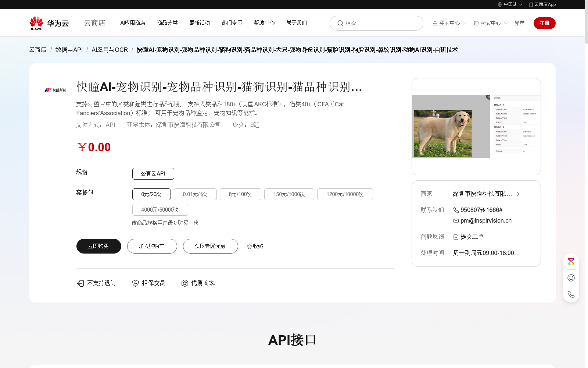Image resolution: width=588 pixels, height=368 pixels.
Task: Open the 最新活动 menu item
Action: 200,23
